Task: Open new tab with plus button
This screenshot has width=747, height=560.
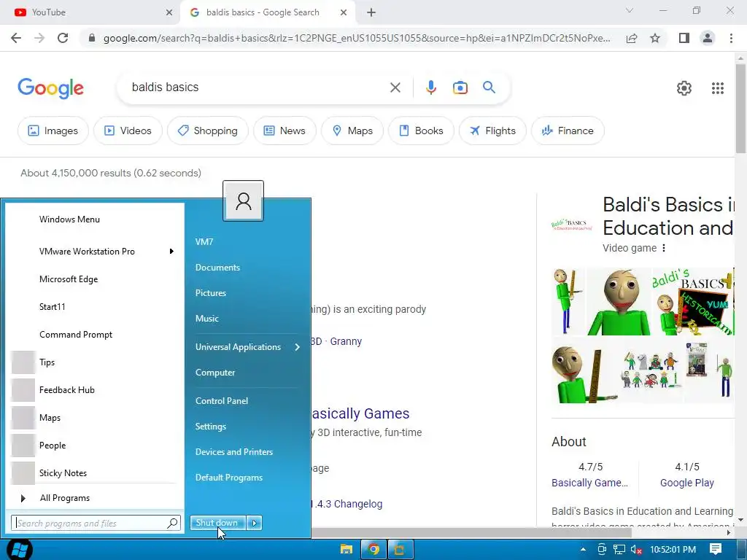Action: coord(371,12)
